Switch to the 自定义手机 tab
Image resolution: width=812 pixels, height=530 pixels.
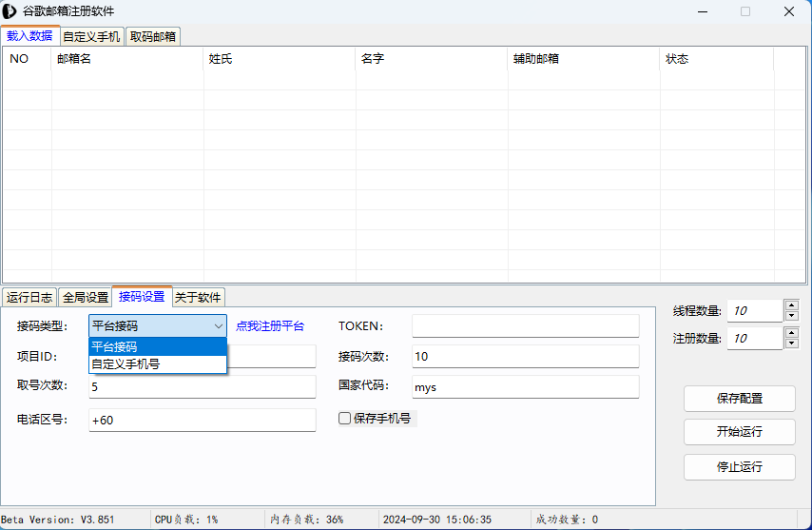pyautogui.click(x=91, y=37)
